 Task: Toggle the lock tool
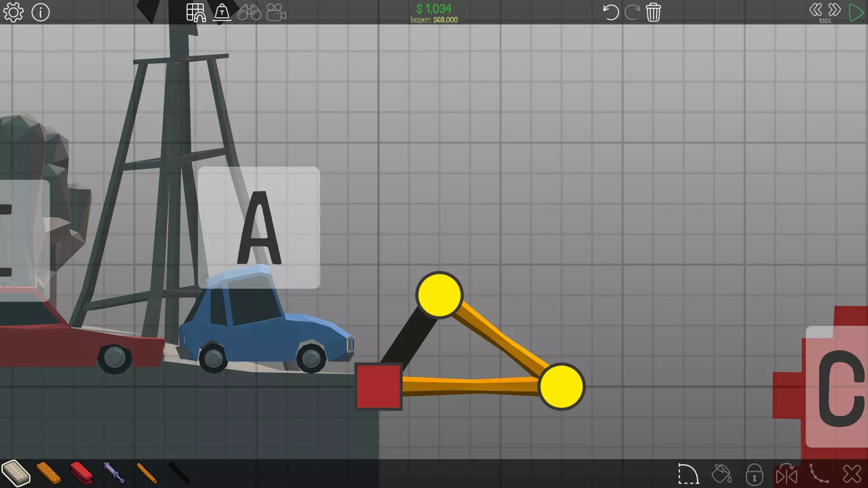coord(754,474)
